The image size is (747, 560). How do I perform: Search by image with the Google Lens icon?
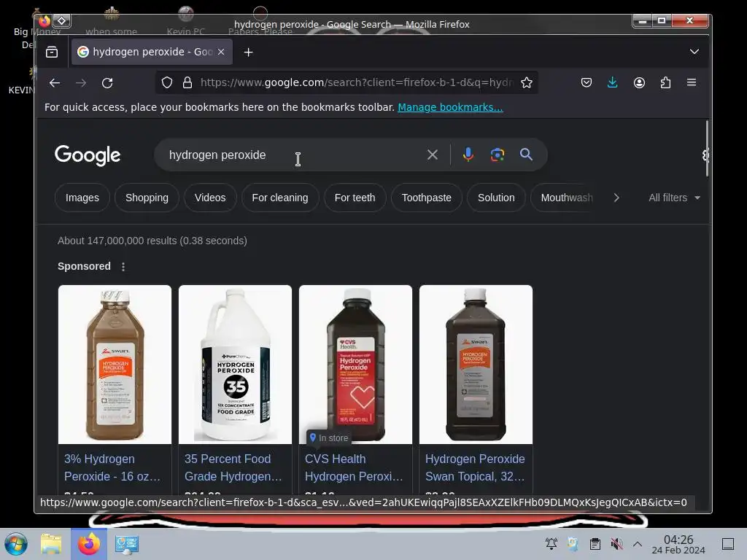[x=498, y=155]
